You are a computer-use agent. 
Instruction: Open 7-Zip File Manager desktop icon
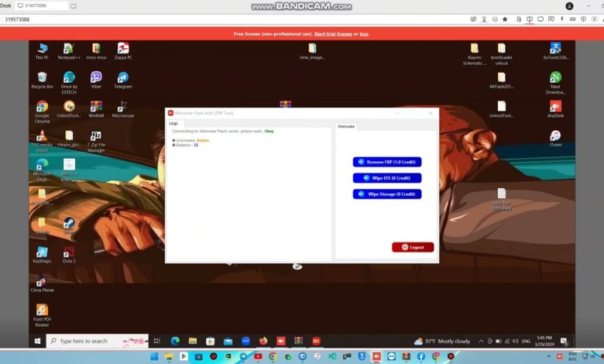96,142
